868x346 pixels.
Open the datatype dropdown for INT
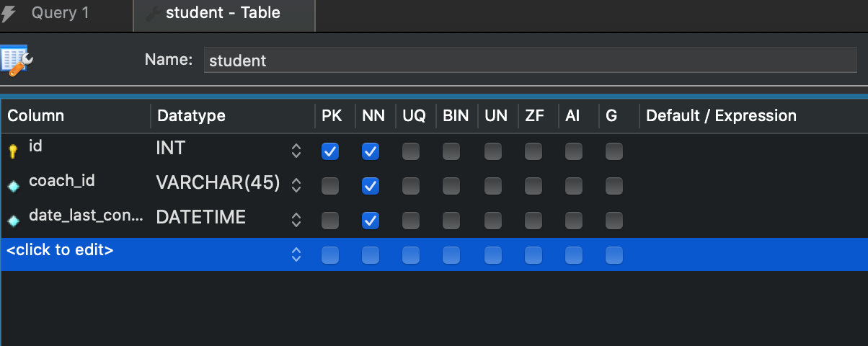pyautogui.click(x=296, y=151)
